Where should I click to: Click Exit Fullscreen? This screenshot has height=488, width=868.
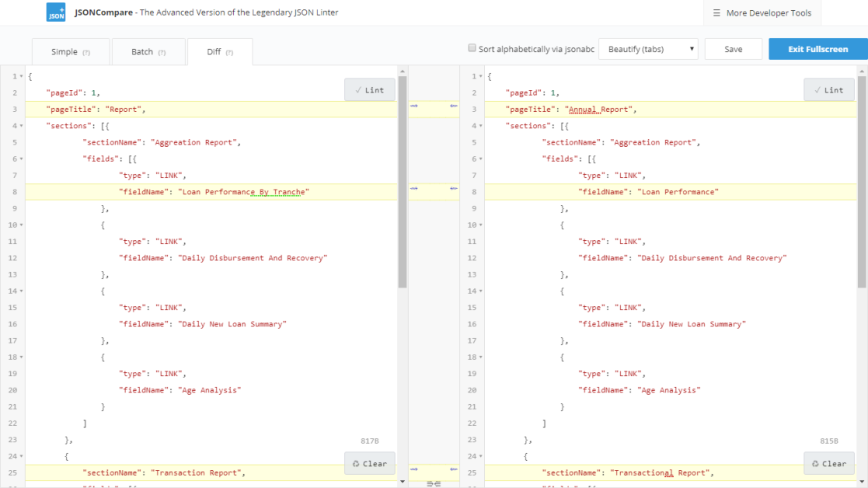(818, 49)
